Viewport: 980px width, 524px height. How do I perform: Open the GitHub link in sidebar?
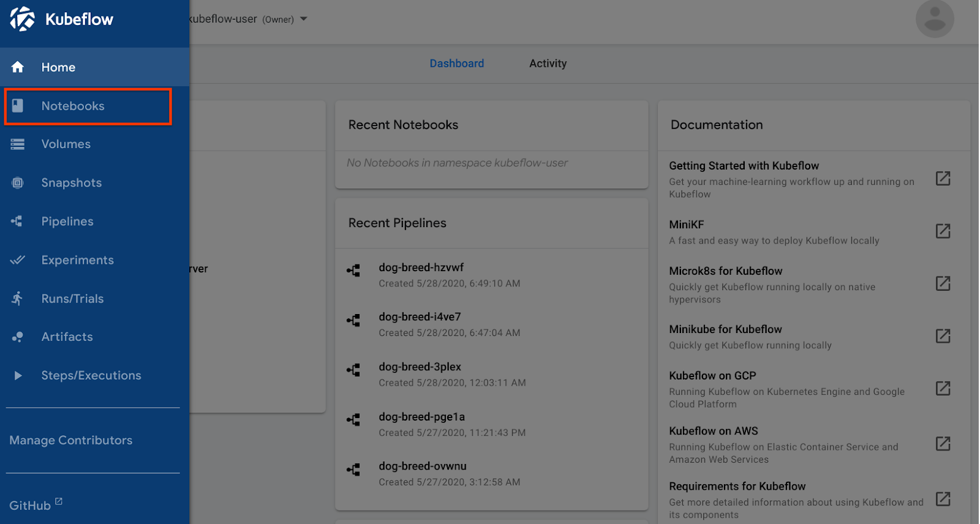(x=31, y=506)
